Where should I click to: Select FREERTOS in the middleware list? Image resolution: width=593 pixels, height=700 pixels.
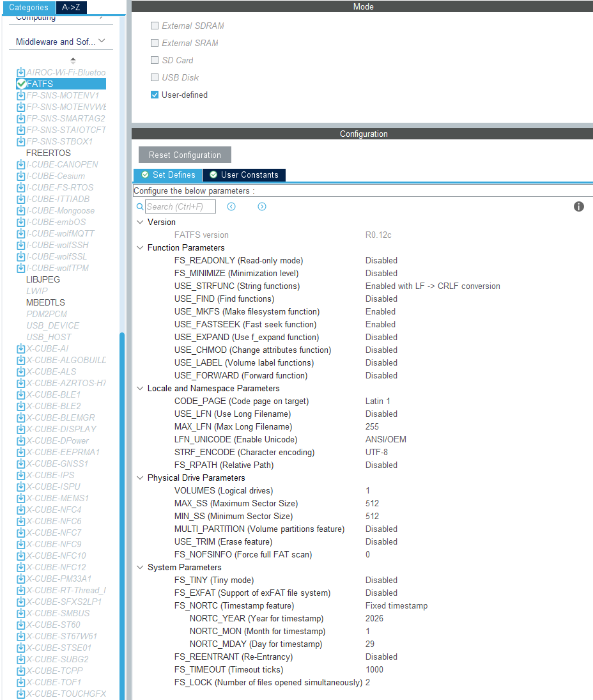(x=49, y=153)
